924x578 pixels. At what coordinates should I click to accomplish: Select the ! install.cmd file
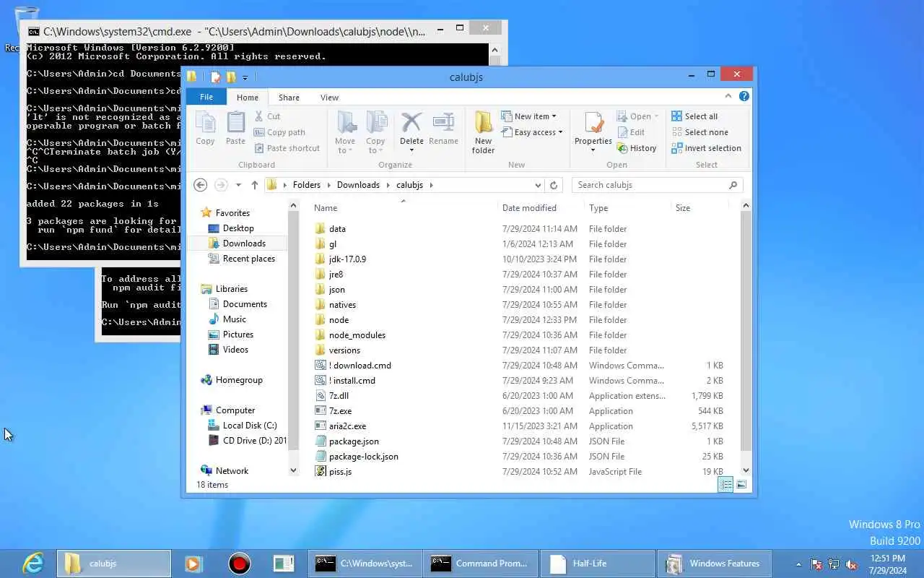coord(352,381)
